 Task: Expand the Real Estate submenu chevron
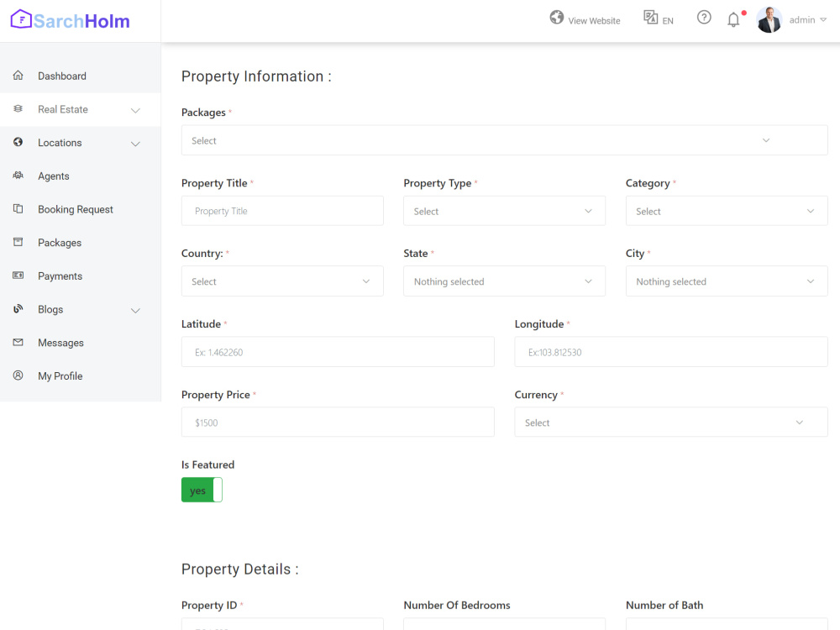tap(135, 110)
